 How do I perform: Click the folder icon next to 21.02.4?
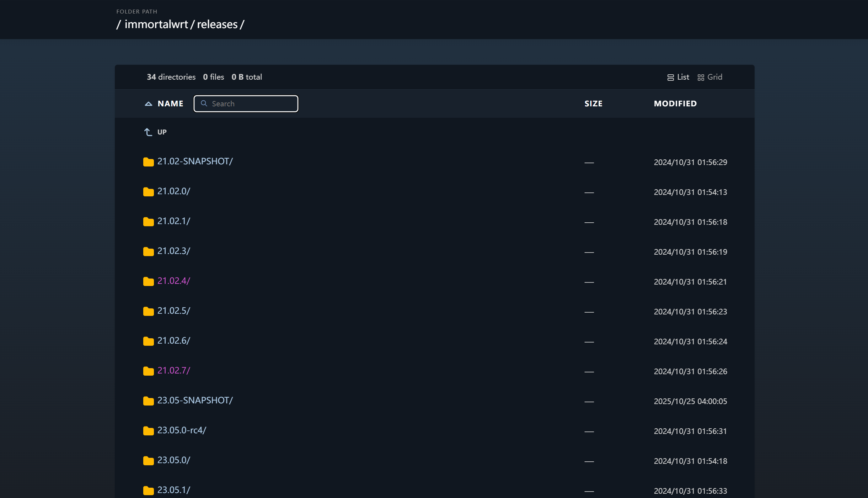point(148,281)
